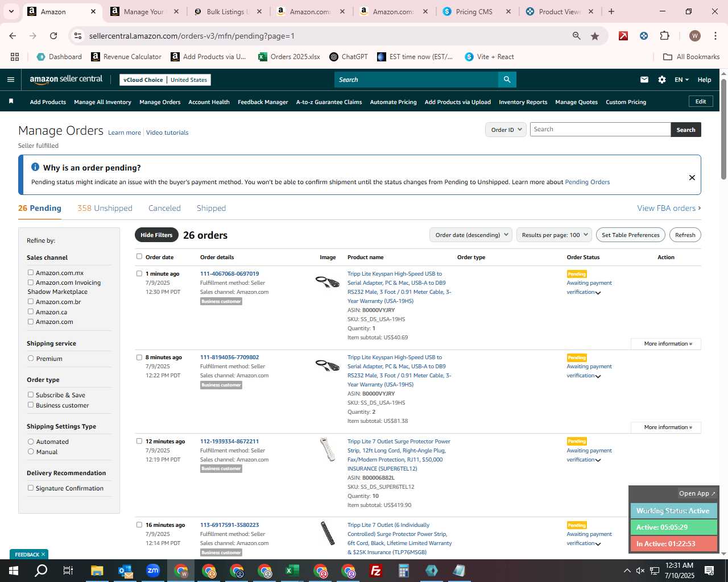Click the search magnifier button in header

pyautogui.click(x=507, y=80)
